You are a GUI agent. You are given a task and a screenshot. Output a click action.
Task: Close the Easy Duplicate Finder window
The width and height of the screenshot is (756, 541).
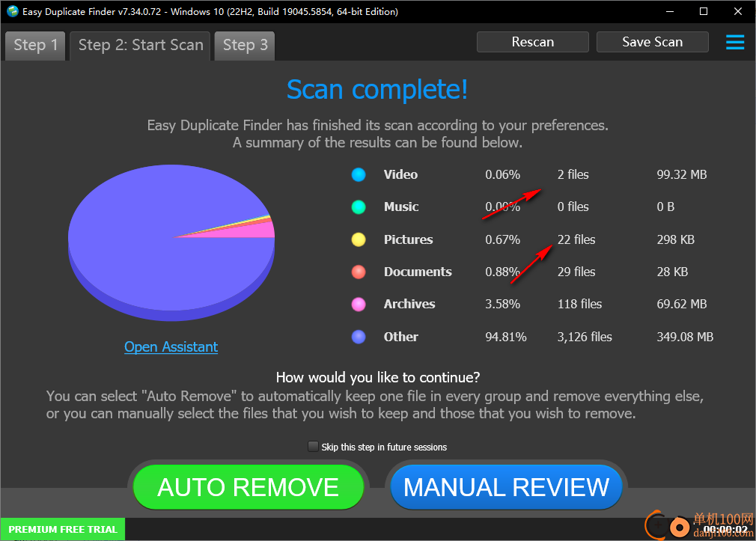pos(738,11)
